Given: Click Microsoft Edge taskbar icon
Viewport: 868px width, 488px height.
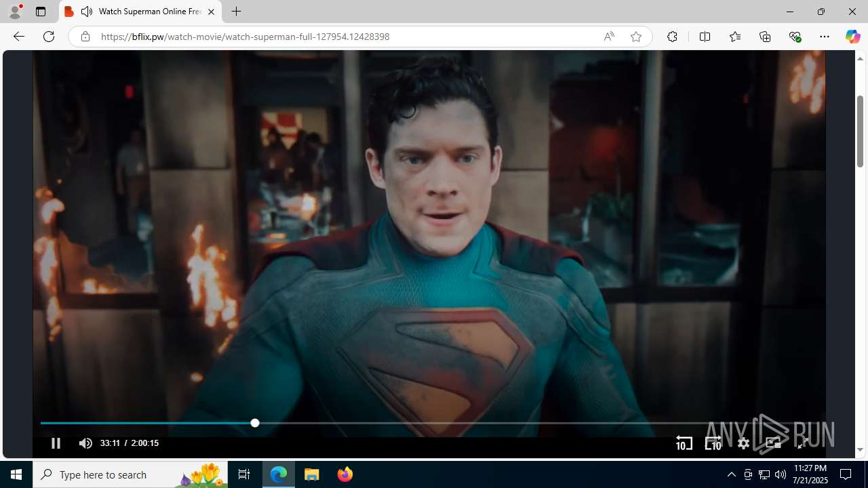Looking at the screenshot, I should pos(279,474).
